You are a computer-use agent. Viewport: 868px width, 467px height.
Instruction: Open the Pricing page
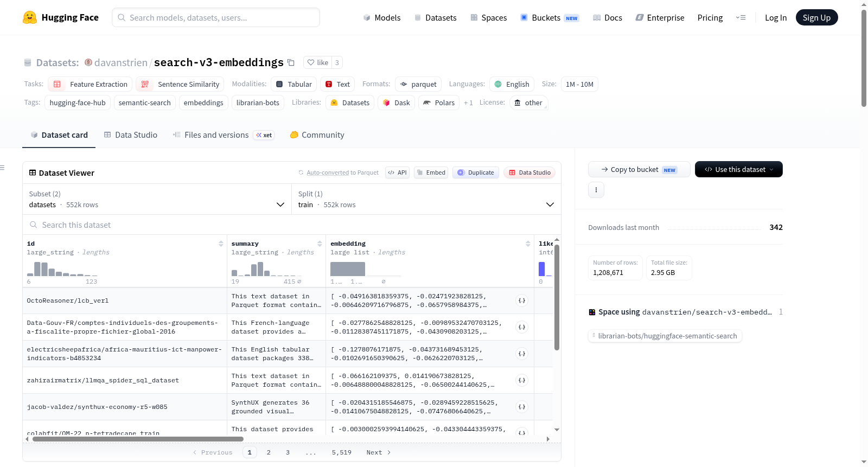tap(710, 17)
